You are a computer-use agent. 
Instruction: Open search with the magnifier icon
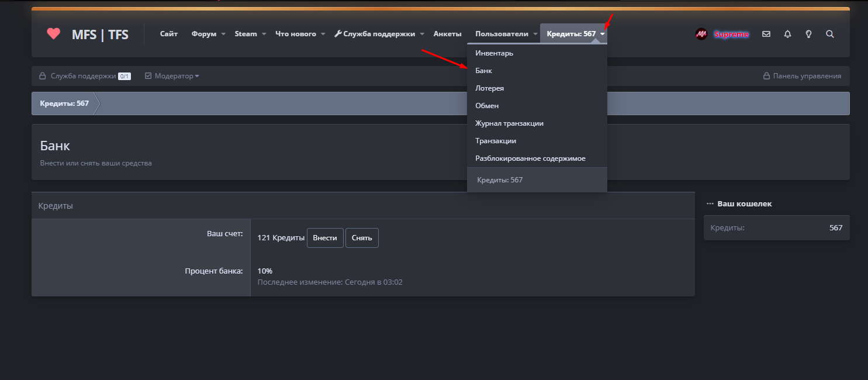(x=829, y=34)
